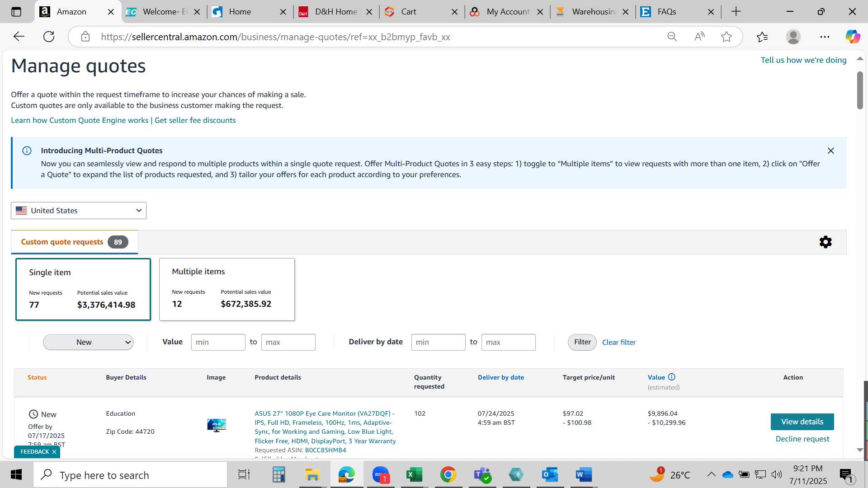The width and height of the screenshot is (868, 488).
Task: Click Tell us how we're doing
Action: (803, 60)
